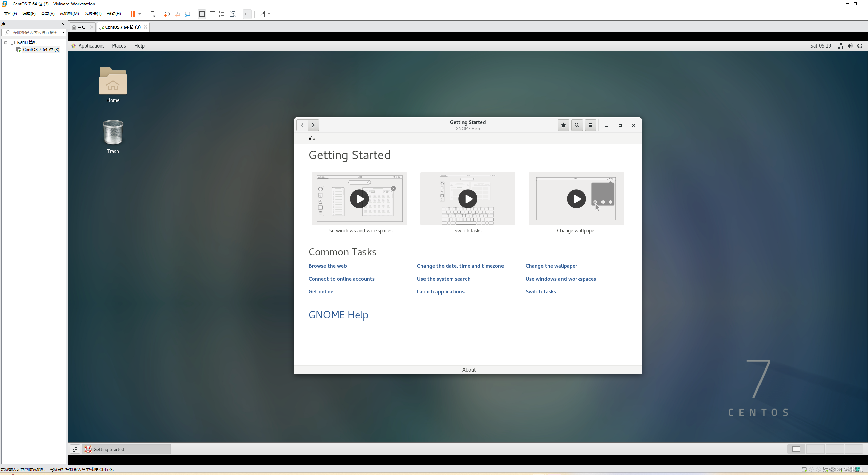868x475 pixels.
Task: Open the Use the system search link
Action: point(443,279)
